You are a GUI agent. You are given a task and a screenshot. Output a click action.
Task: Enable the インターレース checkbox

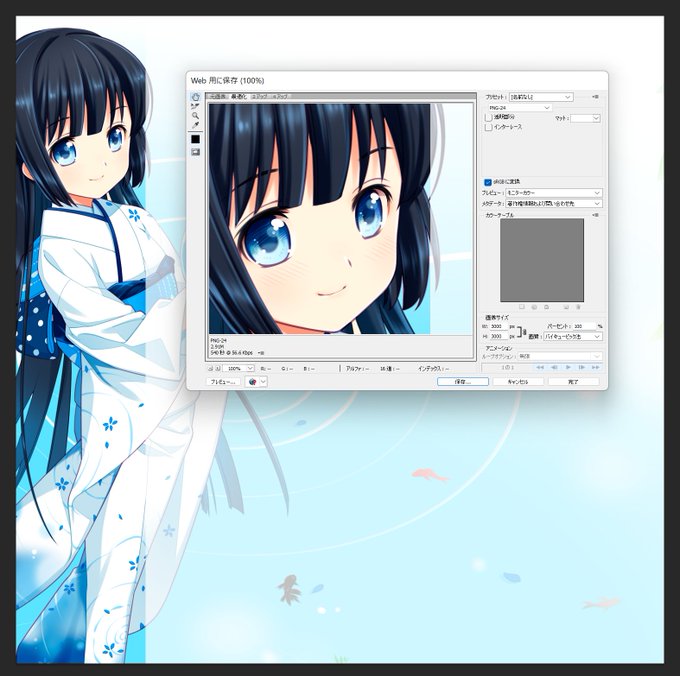point(488,127)
